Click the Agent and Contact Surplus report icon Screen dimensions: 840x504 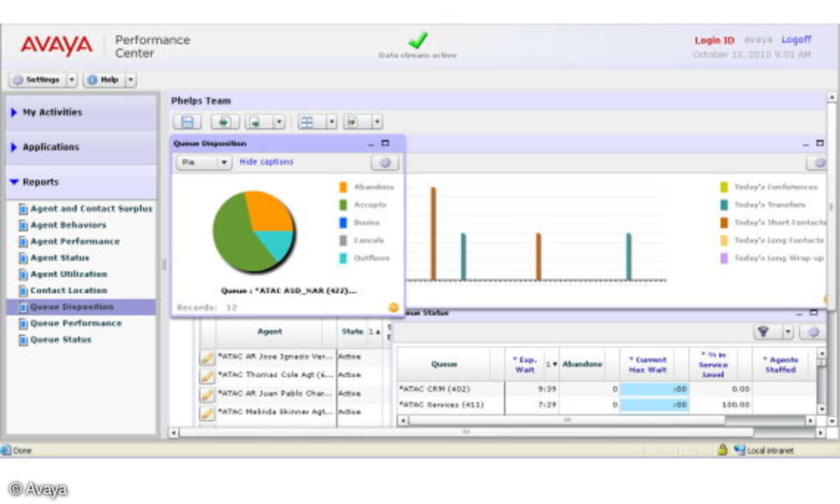[23, 209]
